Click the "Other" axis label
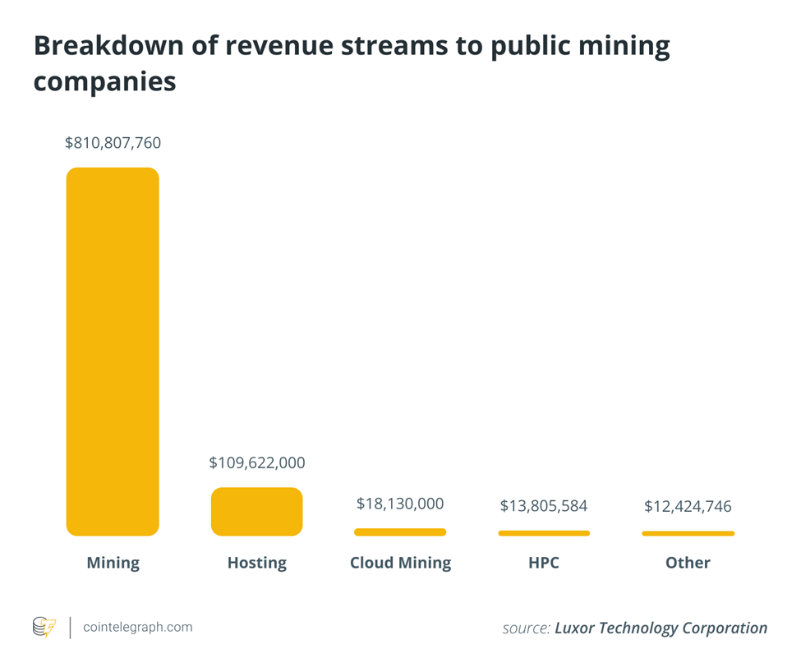This screenshot has width=801, height=672. pyautogui.click(x=688, y=563)
